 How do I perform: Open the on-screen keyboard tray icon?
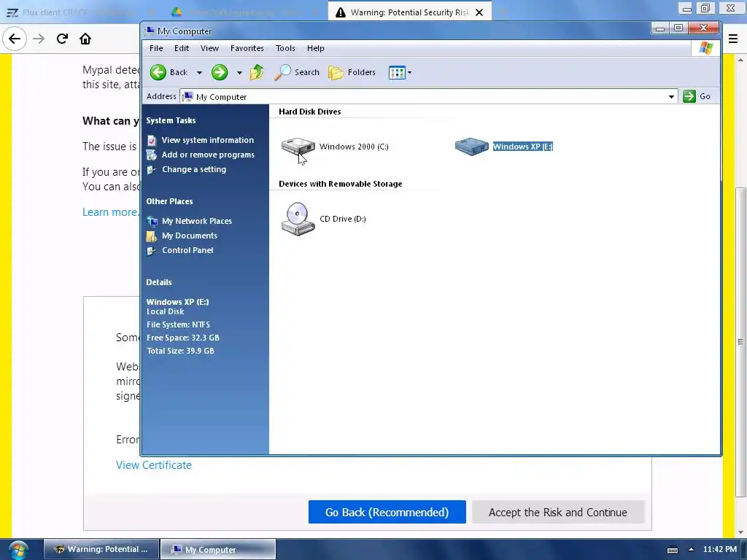[673, 550]
